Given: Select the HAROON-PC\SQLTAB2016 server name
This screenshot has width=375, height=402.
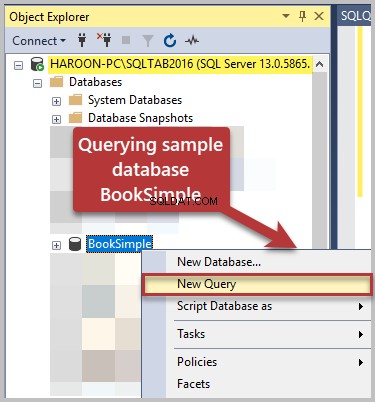Looking at the screenshot, I should click(x=180, y=64).
